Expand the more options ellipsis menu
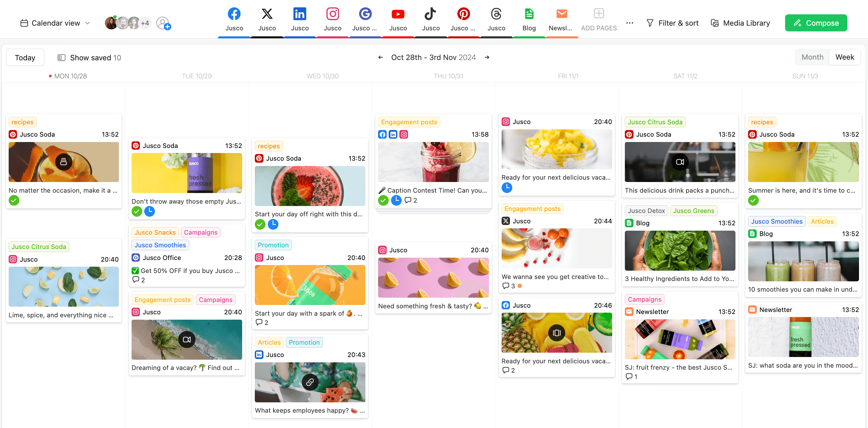Viewport: 868px width, 428px height. (x=630, y=23)
